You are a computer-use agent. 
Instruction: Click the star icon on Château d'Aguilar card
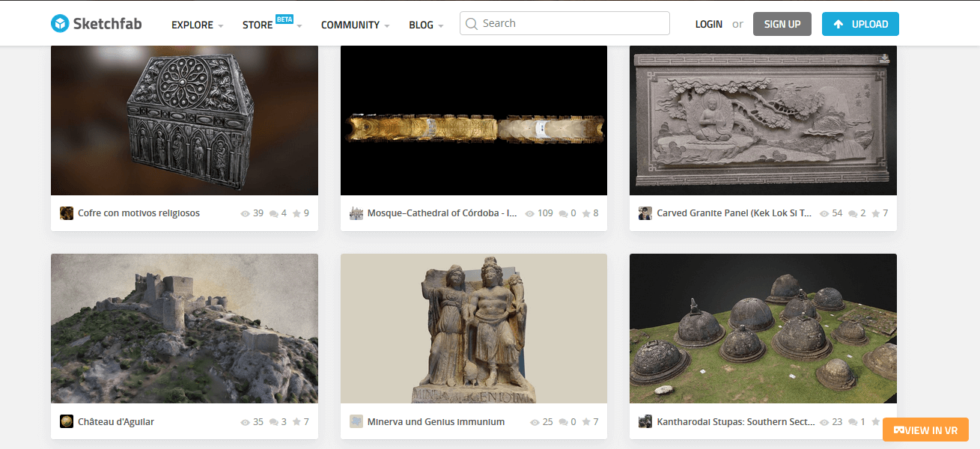(x=295, y=421)
